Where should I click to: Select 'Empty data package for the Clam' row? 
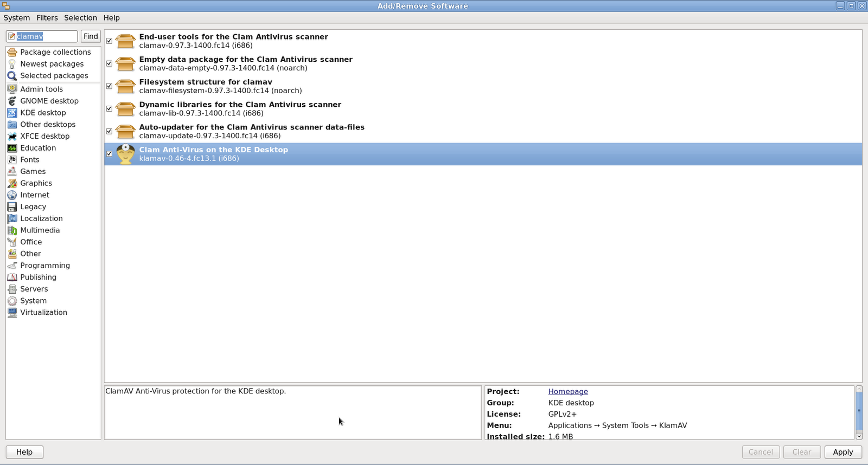coord(483,63)
